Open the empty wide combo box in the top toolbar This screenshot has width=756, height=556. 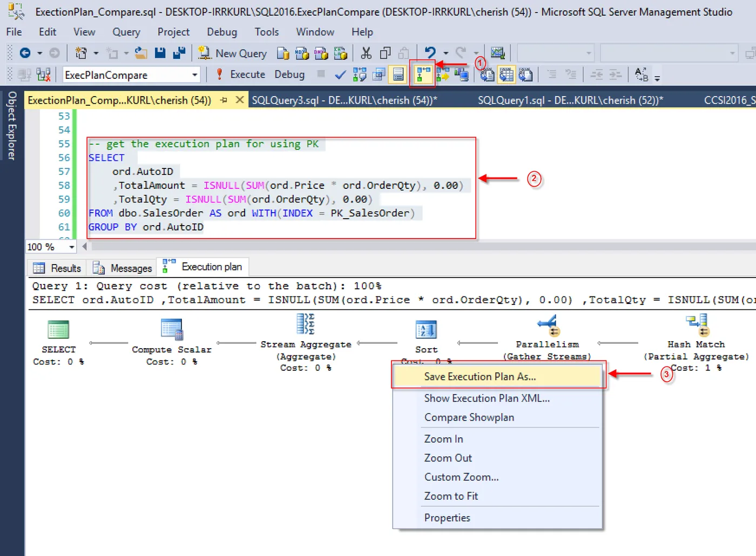pyautogui.click(x=669, y=53)
